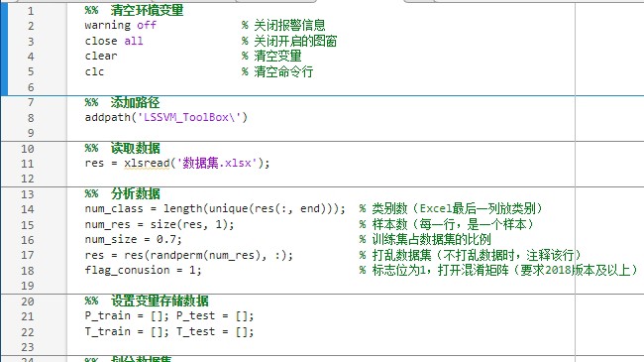The width and height of the screenshot is (644, 362).
Task: Click the section header '%% 添加路径'
Action: [x=122, y=102]
